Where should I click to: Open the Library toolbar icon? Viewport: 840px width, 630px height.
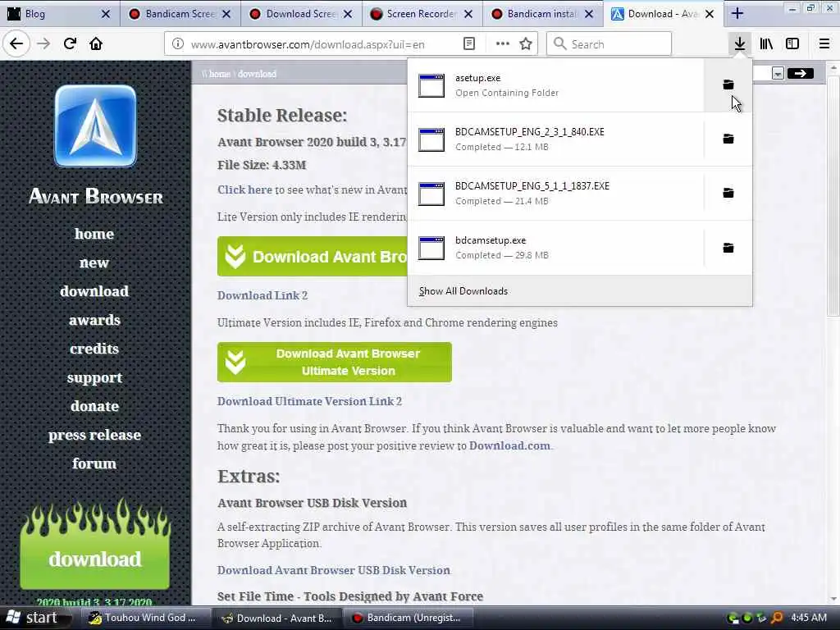point(766,43)
